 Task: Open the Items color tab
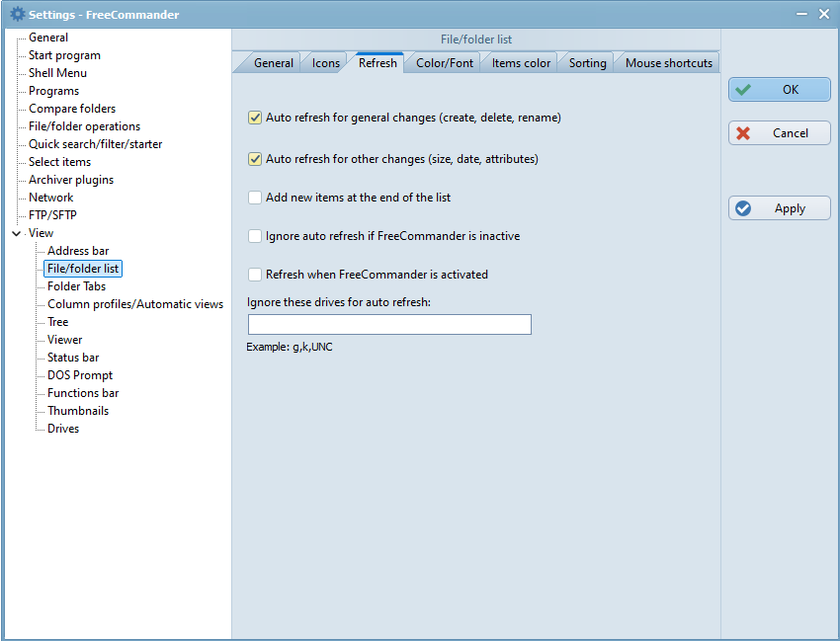tap(521, 62)
